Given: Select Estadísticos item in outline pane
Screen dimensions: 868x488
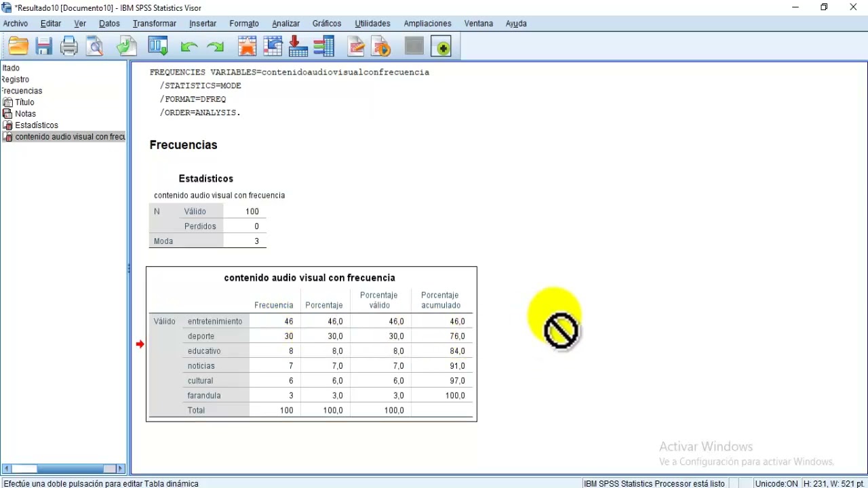Looking at the screenshot, I should coord(37,125).
